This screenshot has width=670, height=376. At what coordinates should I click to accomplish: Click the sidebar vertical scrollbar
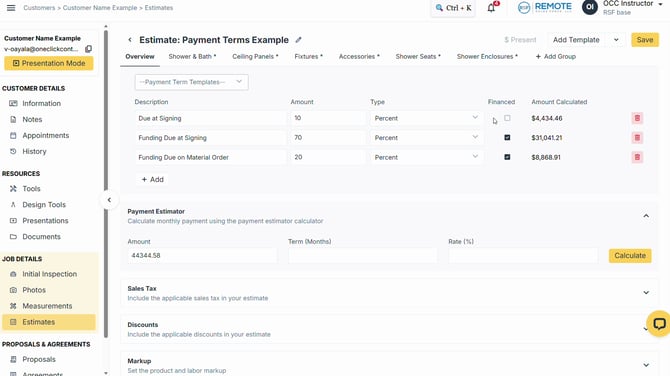[106, 184]
